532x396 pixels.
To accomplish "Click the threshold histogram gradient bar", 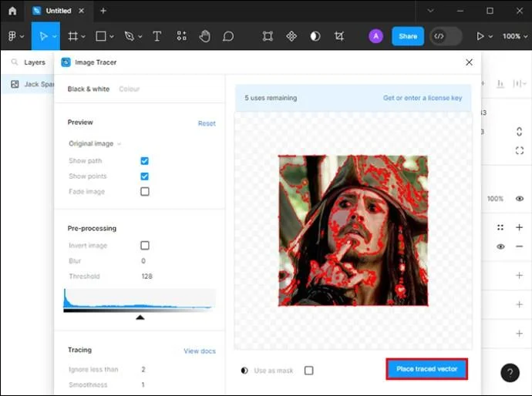I will (137, 310).
